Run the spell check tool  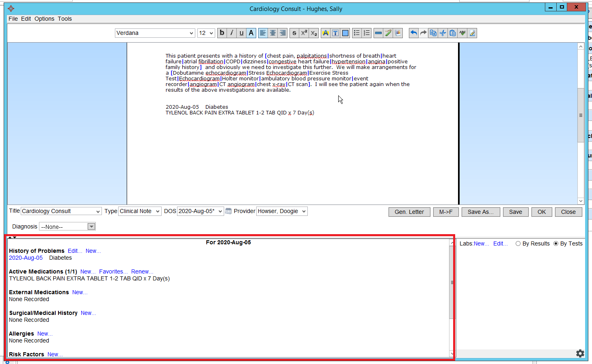(462, 33)
